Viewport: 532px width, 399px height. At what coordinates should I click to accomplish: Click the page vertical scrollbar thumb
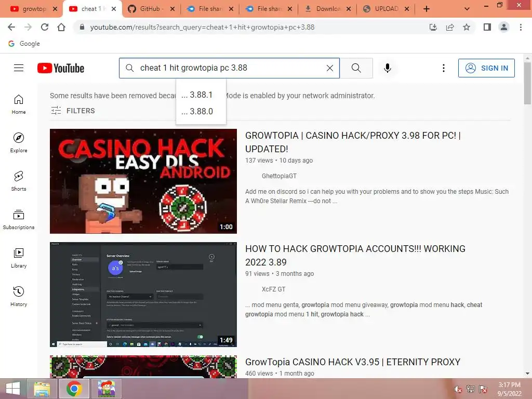click(527, 83)
